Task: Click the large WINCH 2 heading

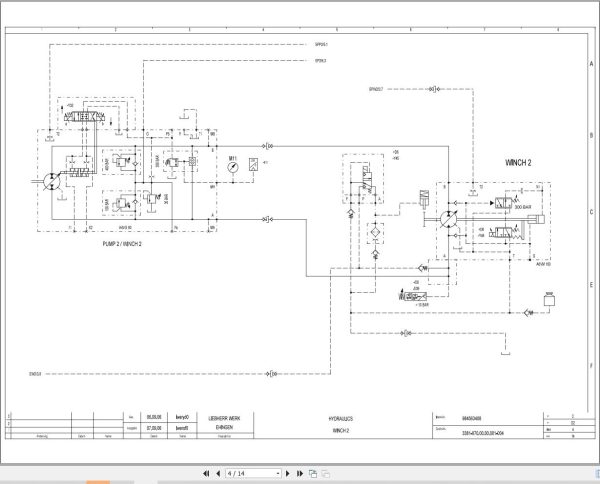Action: [518, 163]
